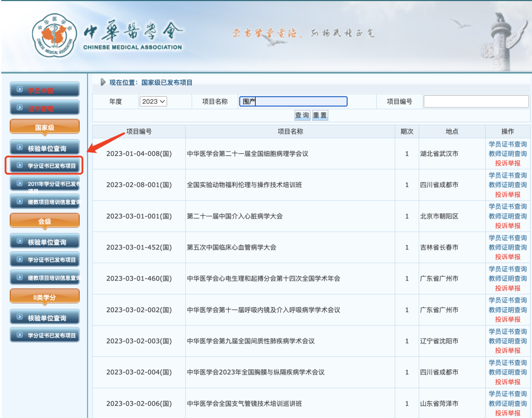Click 教师证明查询 for project 2023-03-02-006
This screenshot has height=418, width=532.
tap(507, 403)
